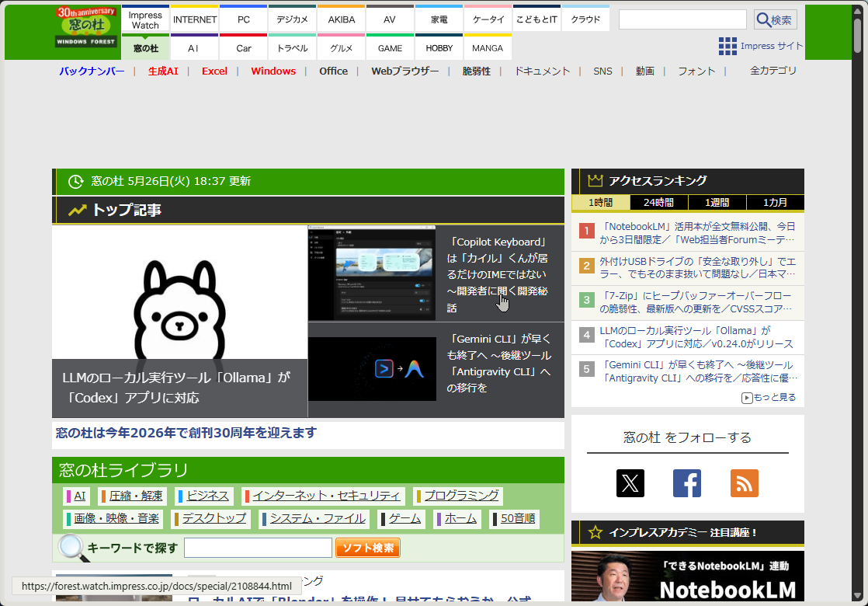
Task: Open the MANGA site tab
Action: pyautogui.click(x=488, y=47)
